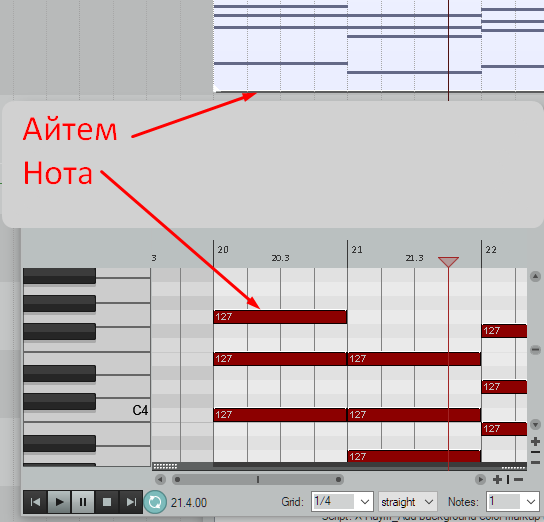This screenshot has height=522, width=544.
Task: Click the 20.3 beat label in ruler
Action: click(x=280, y=258)
